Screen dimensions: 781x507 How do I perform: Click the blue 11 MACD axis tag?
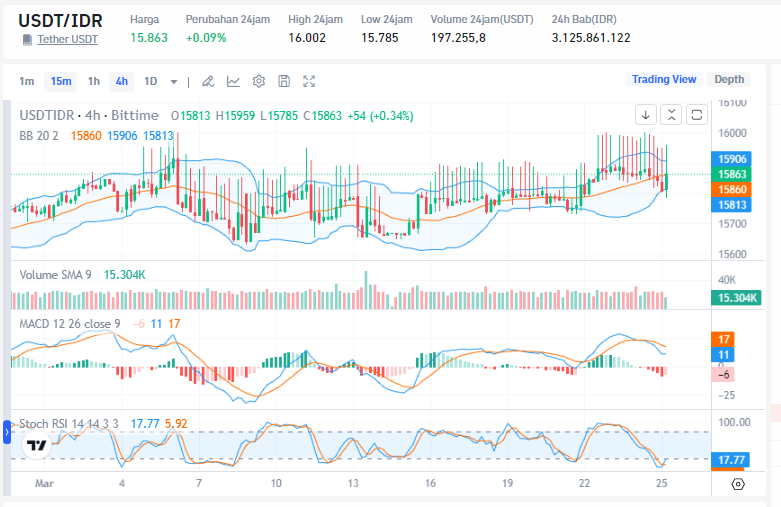point(723,355)
